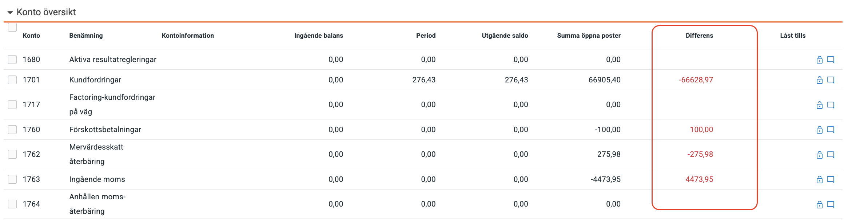Click lock icon for account 1680
Image resolution: width=868 pixels, height=220 pixels.
(819, 60)
